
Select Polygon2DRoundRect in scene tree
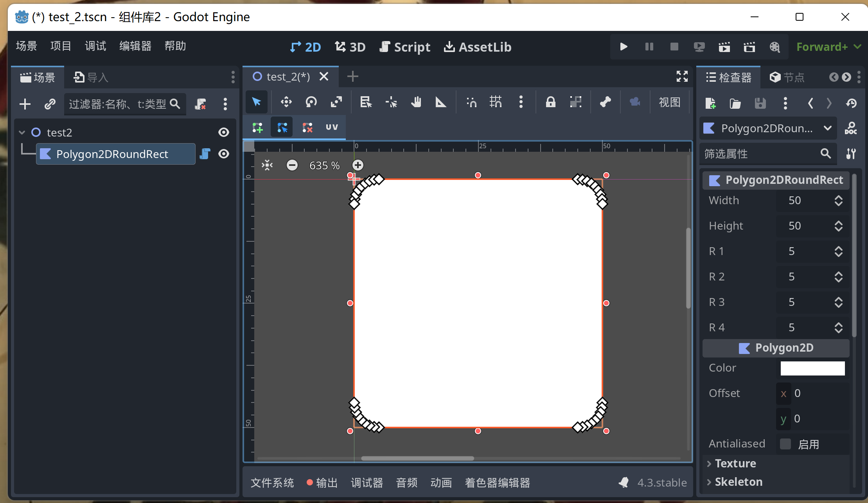pos(116,154)
